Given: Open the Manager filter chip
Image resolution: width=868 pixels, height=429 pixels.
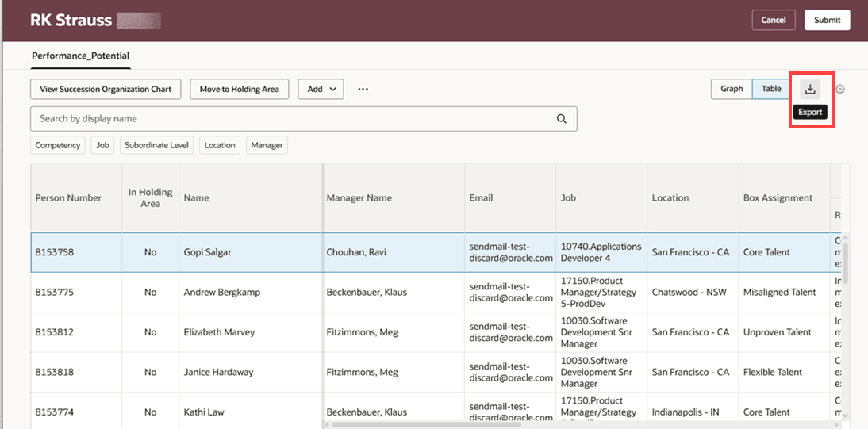Looking at the screenshot, I should pyautogui.click(x=267, y=145).
